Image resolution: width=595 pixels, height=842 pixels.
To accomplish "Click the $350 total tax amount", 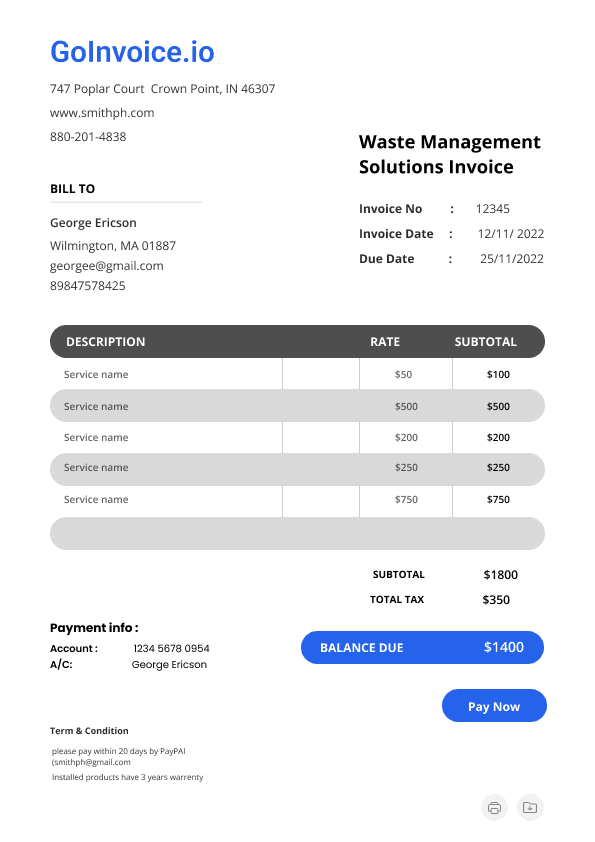I will coord(496,600).
